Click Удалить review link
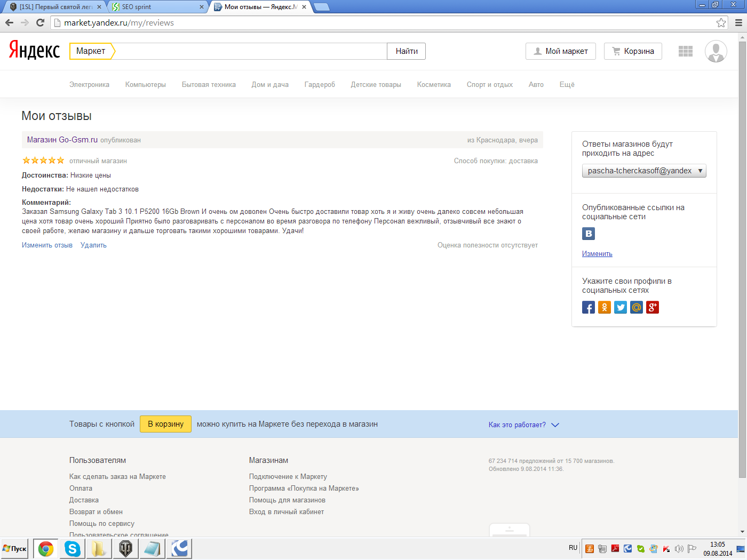 coord(93,245)
